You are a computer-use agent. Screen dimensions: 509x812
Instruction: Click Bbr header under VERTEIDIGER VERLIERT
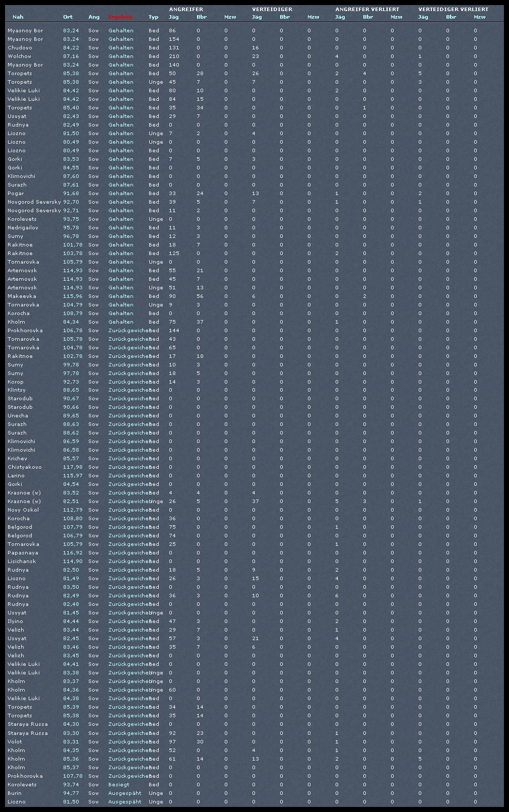(x=451, y=17)
